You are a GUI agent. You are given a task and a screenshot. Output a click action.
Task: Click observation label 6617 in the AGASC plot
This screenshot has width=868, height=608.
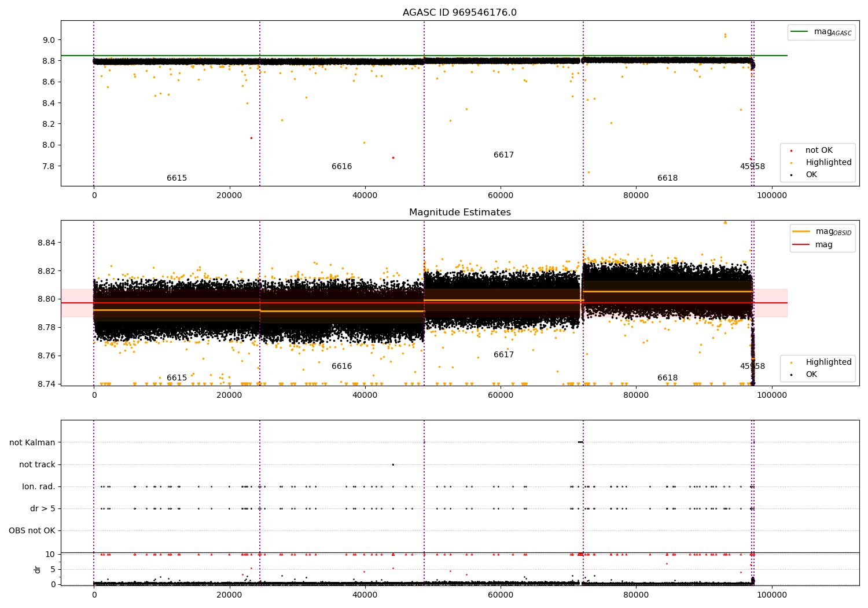tap(503, 155)
